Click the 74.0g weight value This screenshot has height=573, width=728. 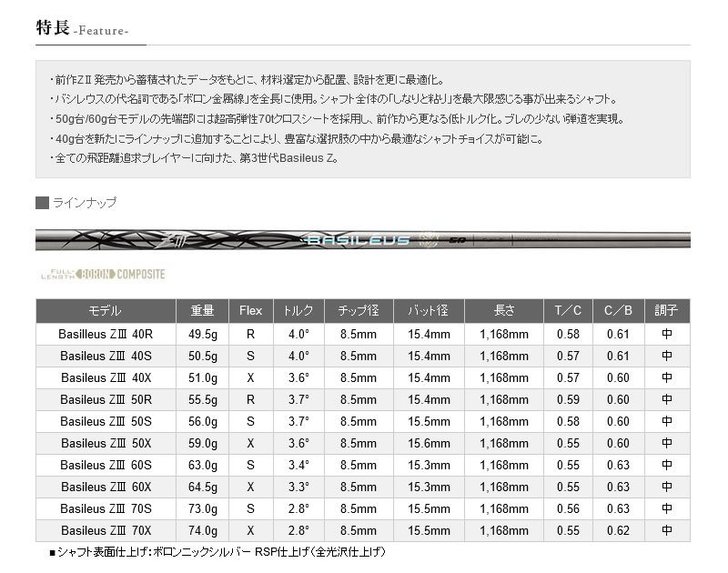click(x=203, y=531)
